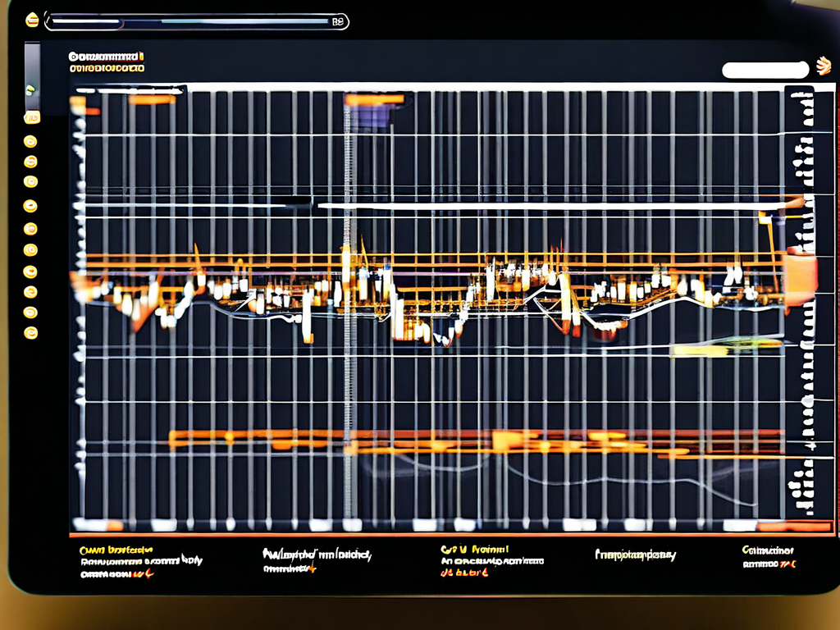
Task: Open the chart title dropdown above the chart
Action: coord(107,62)
